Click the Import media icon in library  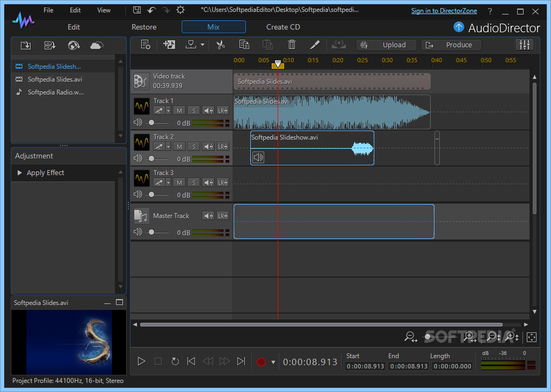[26, 45]
